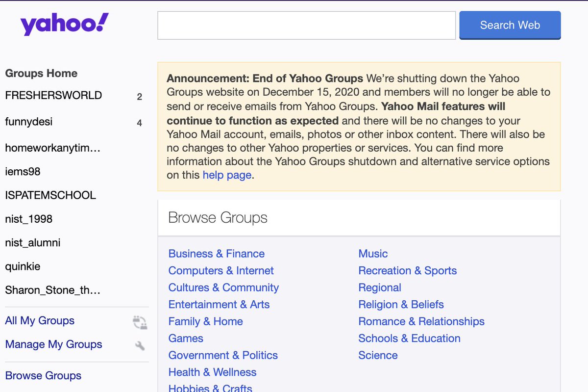Click the Search Web button
Image resolution: width=588 pixels, height=392 pixels.
coord(510,26)
